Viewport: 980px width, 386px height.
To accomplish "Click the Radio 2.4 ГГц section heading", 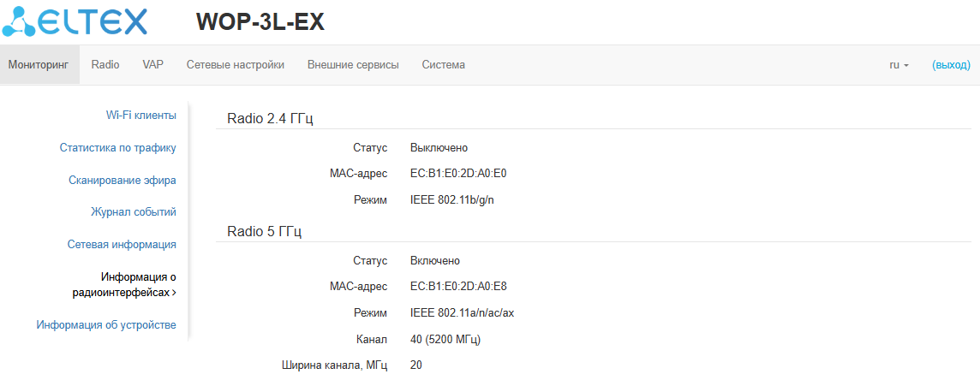I will (270, 119).
